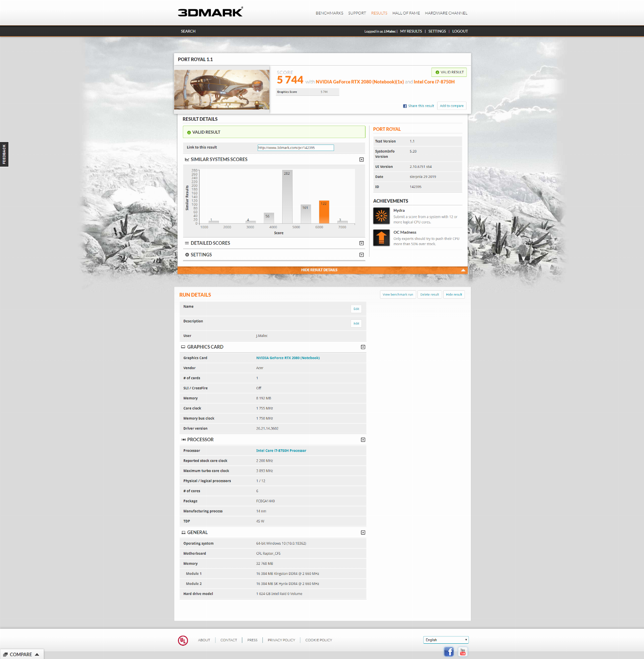Click Share this result
This screenshot has width=644, height=659.
(421, 106)
